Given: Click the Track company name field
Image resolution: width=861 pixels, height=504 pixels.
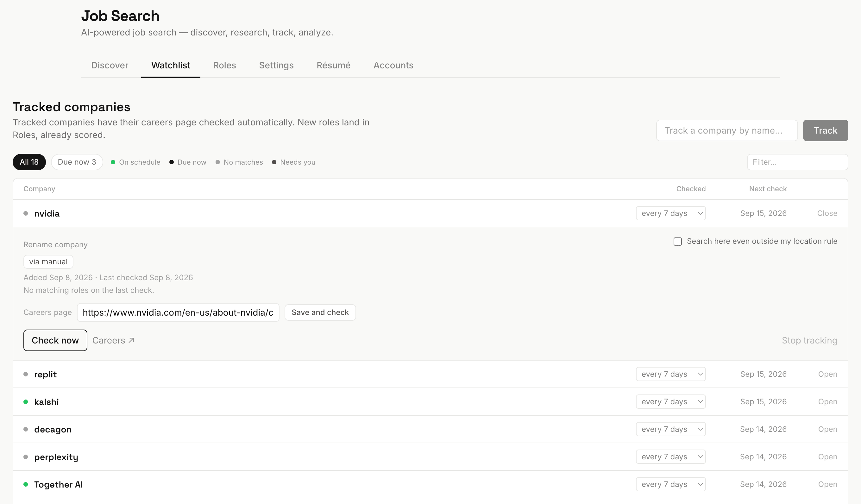Looking at the screenshot, I should coord(727,130).
